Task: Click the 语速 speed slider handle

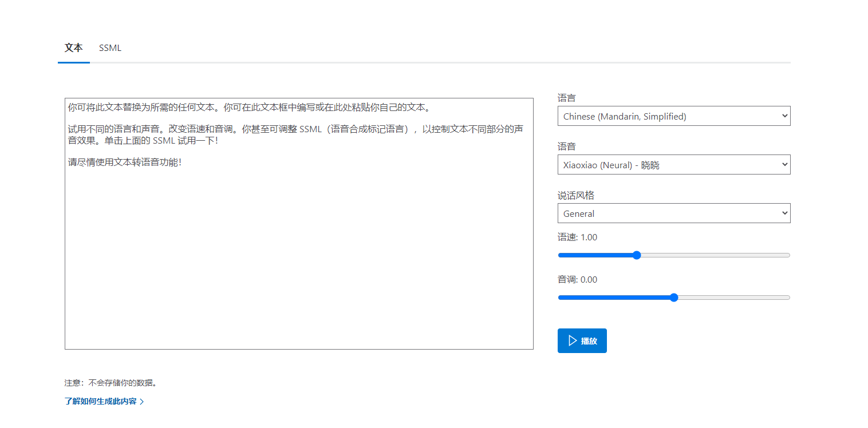Action: coord(636,255)
